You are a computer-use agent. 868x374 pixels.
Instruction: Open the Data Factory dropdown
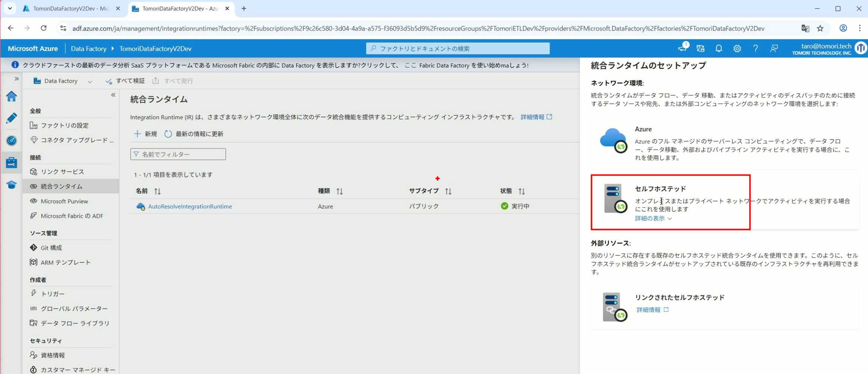(89, 81)
